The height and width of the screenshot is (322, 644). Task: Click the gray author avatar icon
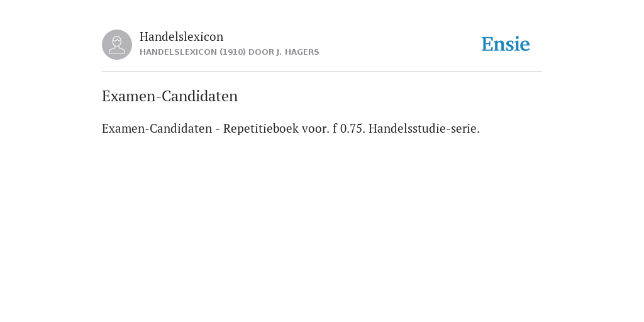pos(117,45)
